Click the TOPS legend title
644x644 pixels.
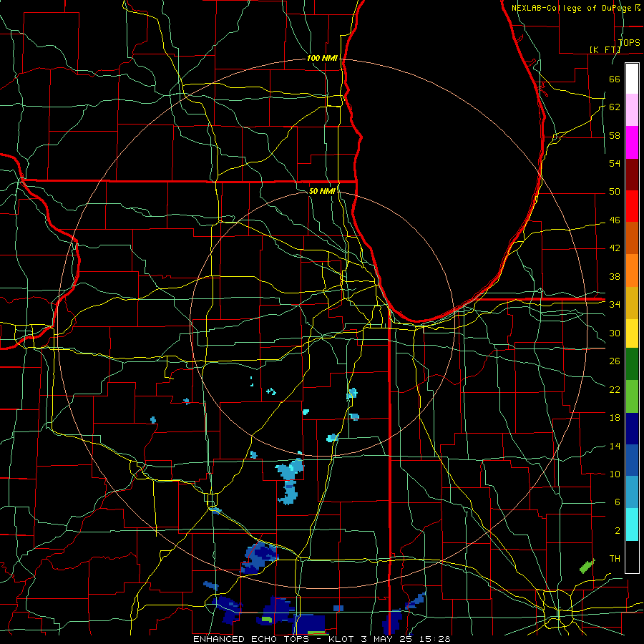[629, 42]
